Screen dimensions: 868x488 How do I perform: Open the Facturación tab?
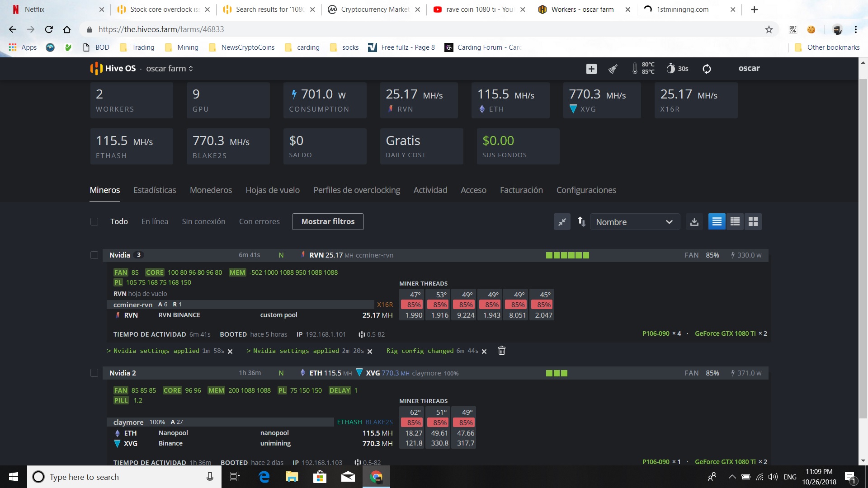click(521, 190)
